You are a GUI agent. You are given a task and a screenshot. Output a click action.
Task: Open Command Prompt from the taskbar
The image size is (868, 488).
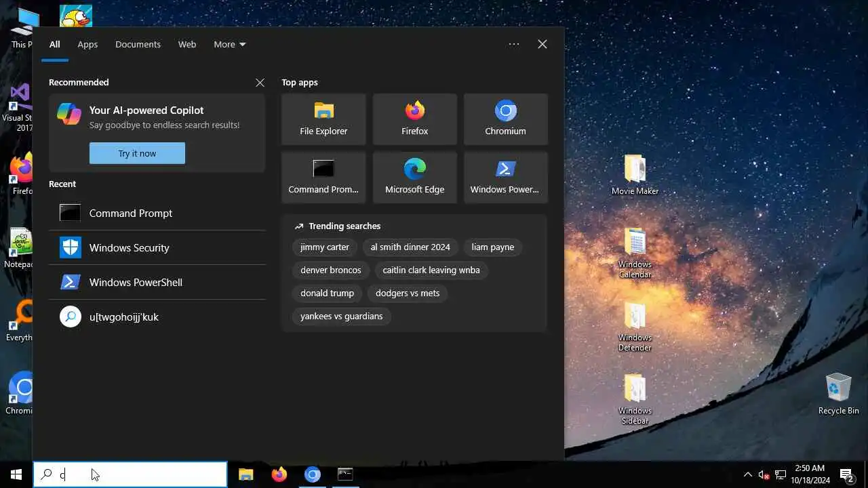(x=345, y=474)
